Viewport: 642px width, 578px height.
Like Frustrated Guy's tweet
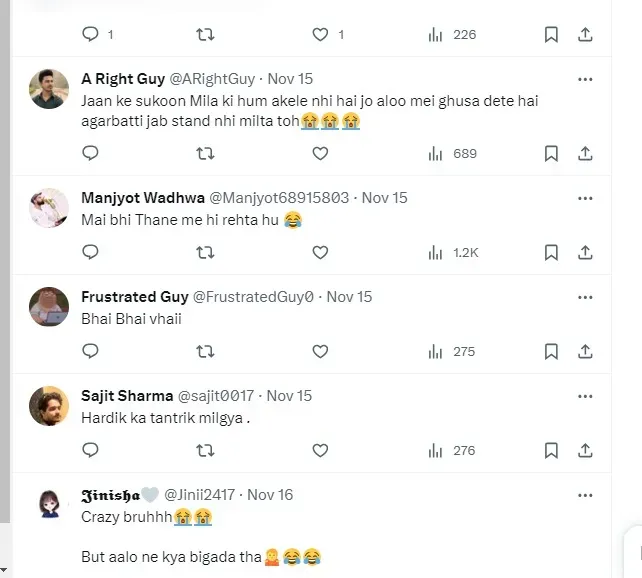coord(320,352)
